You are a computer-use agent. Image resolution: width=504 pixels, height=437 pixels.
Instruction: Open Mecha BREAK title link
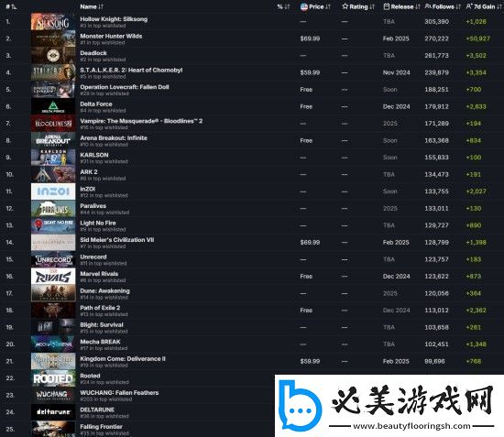click(x=100, y=342)
